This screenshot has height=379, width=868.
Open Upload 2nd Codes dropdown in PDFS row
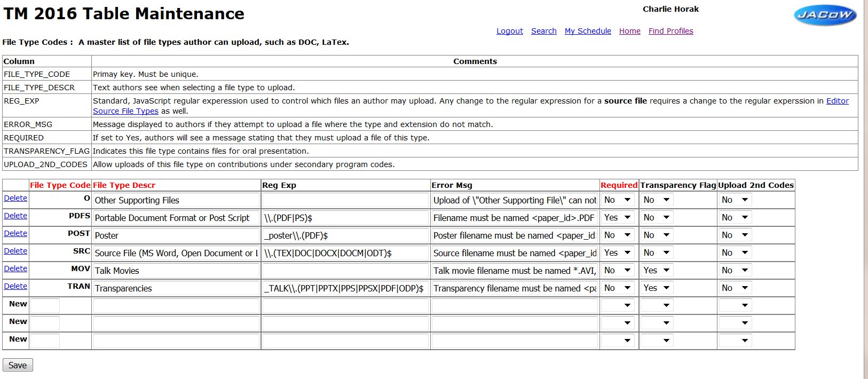736,218
